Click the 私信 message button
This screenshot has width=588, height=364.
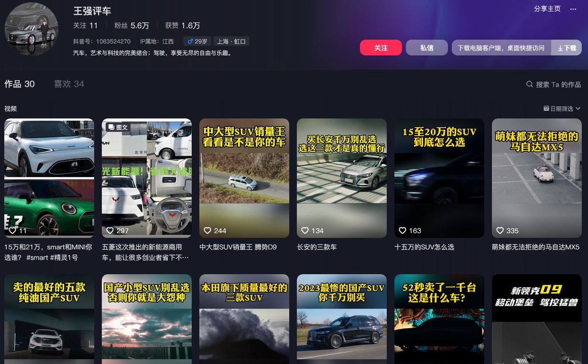[427, 48]
